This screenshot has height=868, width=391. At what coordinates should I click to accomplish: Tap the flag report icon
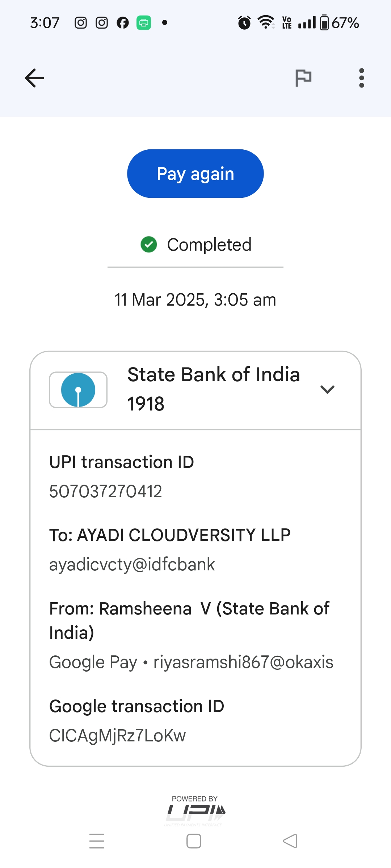click(303, 78)
